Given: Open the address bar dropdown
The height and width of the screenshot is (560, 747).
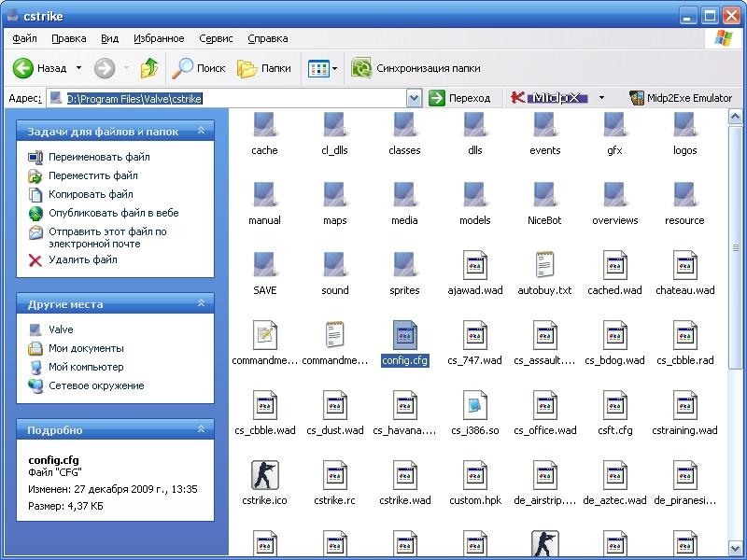Looking at the screenshot, I should [414, 99].
